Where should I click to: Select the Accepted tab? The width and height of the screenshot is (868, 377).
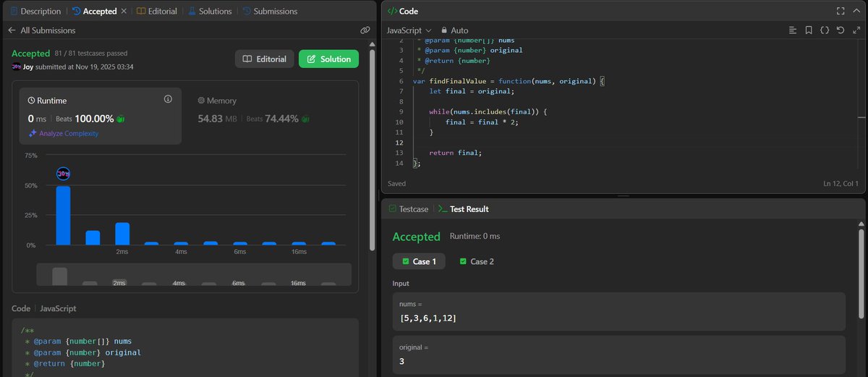click(x=94, y=11)
